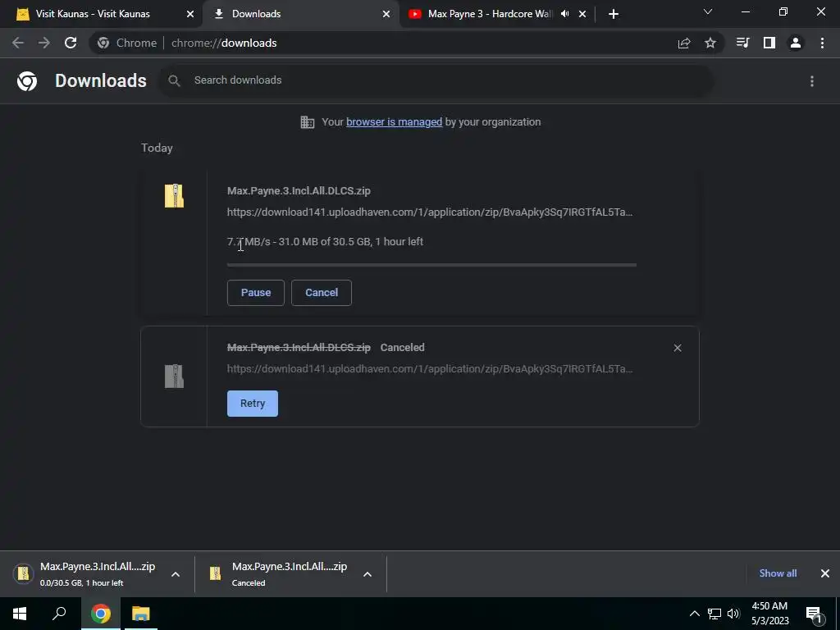Click the search magnifier icon in downloads
This screenshot has height=630, width=840.
pyautogui.click(x=174, y=80)
